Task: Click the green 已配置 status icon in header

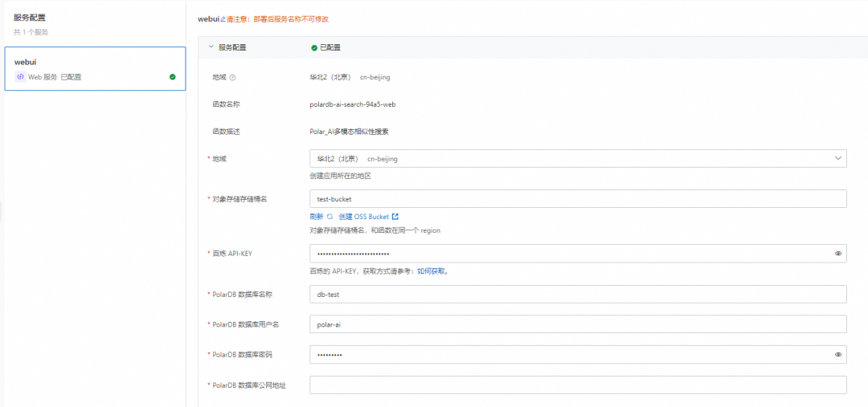Action: click(314, 47)
